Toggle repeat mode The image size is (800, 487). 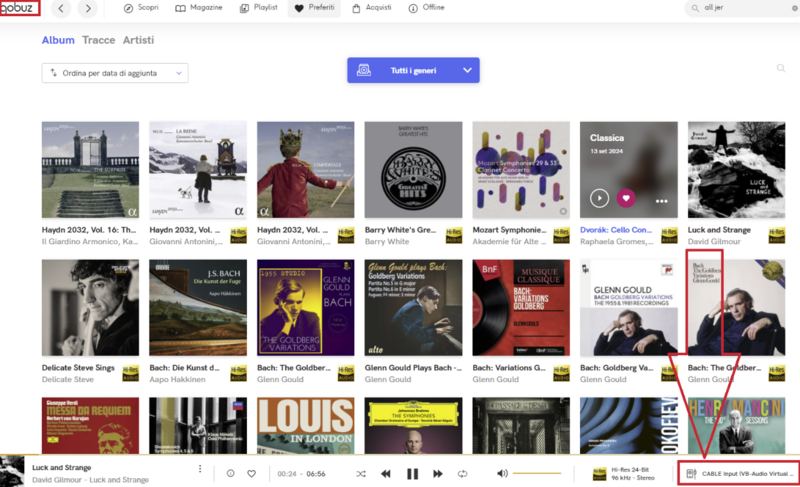click(463, 473)
